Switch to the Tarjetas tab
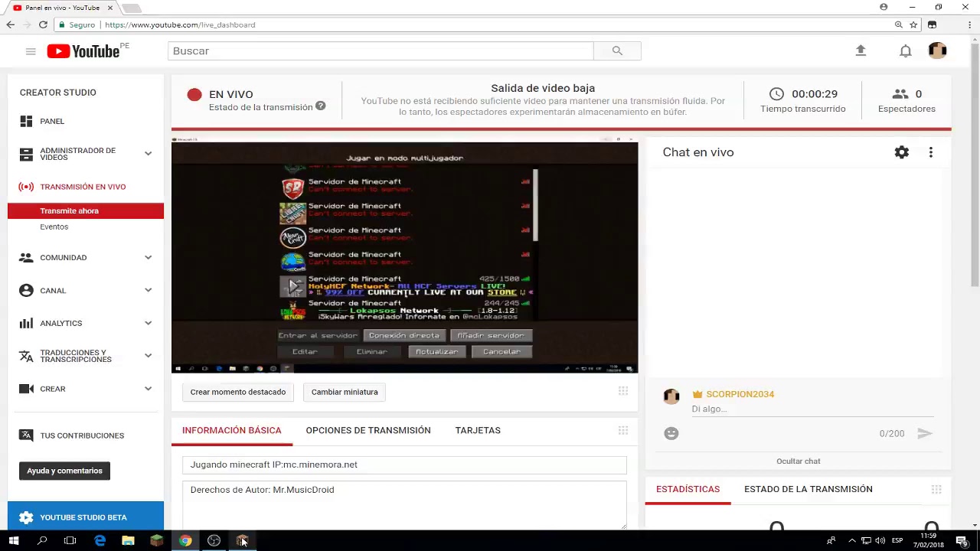 click(478, 430)
